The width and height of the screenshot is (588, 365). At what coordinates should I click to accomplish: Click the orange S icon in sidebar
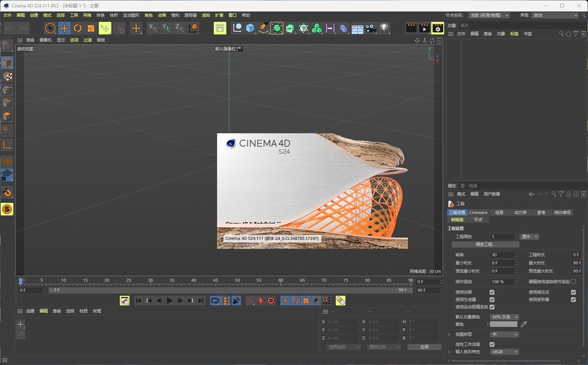point(7,209)
